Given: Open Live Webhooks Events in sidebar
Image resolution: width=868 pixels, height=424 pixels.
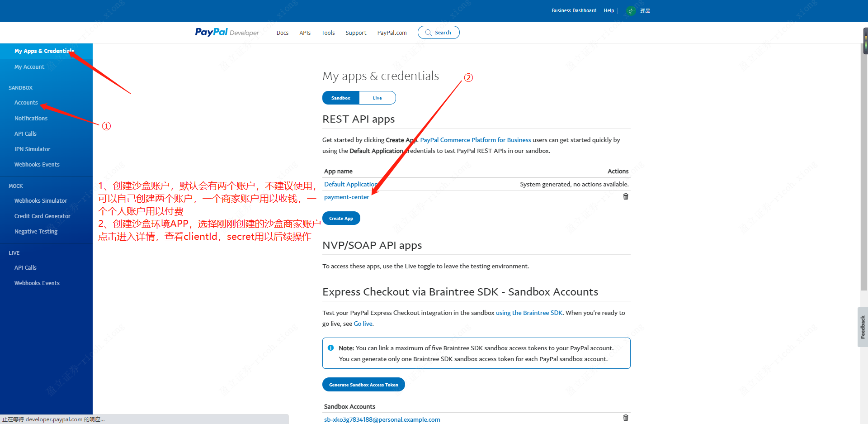Looking at the screenshot, I should click(x=37, y=283).
